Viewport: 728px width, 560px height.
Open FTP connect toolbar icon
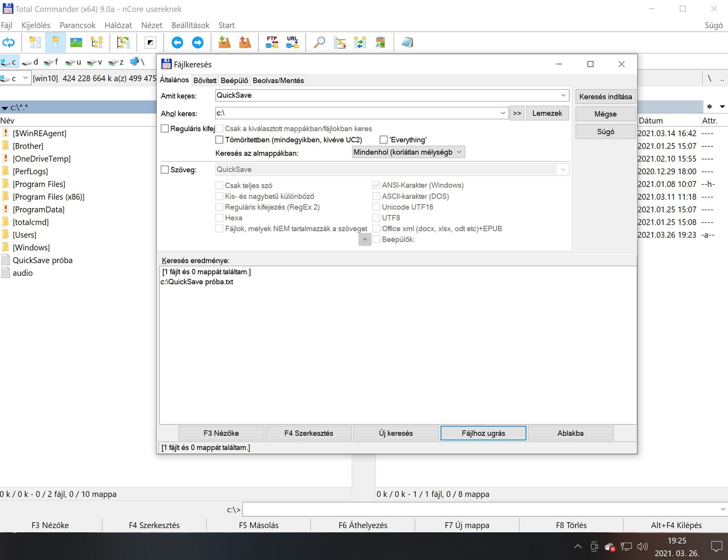point(272,42)
